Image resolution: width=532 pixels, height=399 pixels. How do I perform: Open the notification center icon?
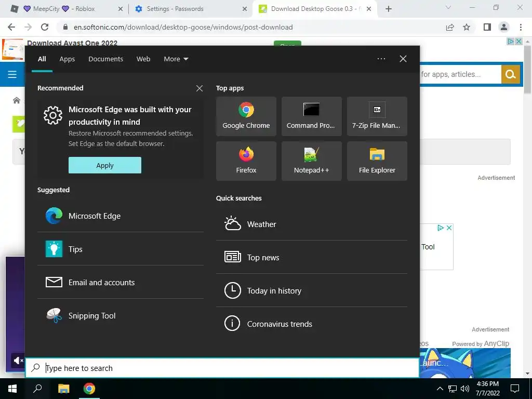coord(515,389)
